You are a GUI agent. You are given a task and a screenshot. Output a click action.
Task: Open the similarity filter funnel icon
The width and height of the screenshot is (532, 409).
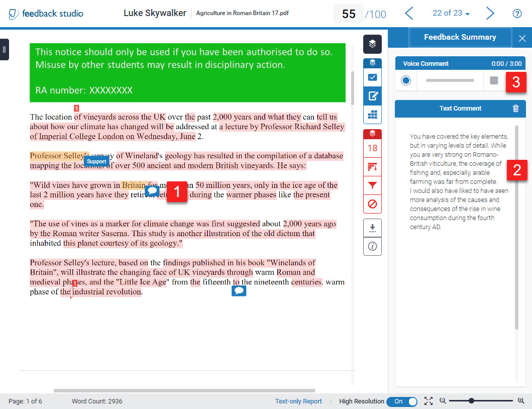pyautogui.click(x=372, y=185)
